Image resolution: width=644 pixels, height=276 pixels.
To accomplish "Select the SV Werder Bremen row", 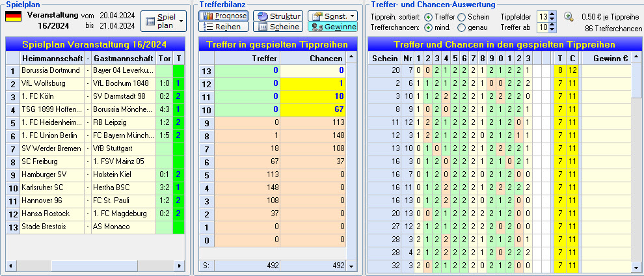I will [x=95, y=148].
